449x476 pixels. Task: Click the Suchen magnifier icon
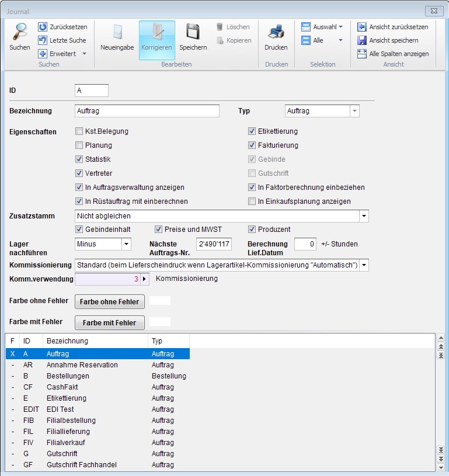tap(19, 32)
